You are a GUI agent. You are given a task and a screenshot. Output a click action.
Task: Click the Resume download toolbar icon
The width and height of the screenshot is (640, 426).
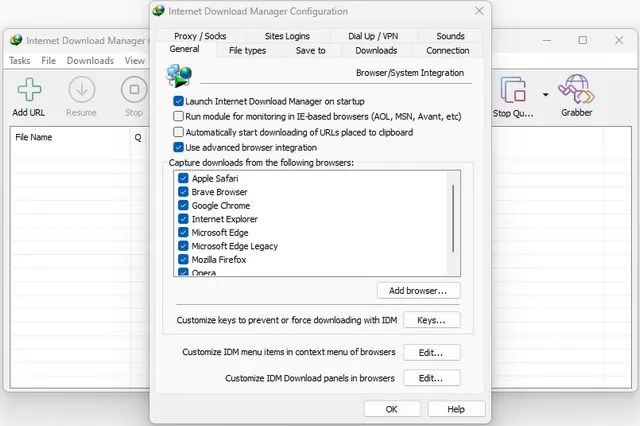coord(81,90)
